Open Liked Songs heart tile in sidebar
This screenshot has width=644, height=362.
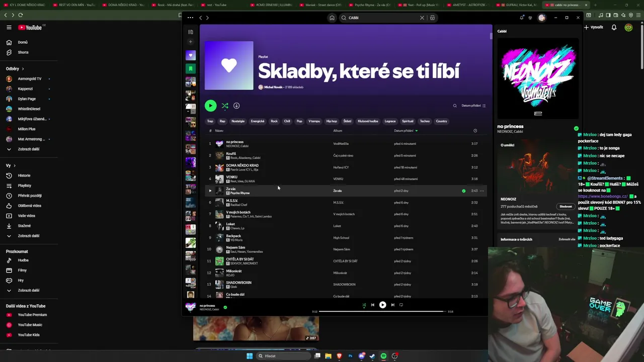[191, 55]
